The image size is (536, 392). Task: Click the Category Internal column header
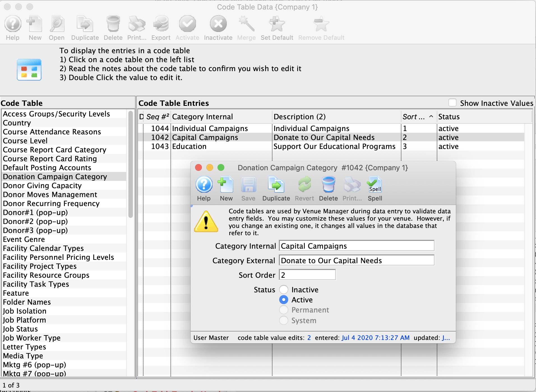tap(221, 117)
